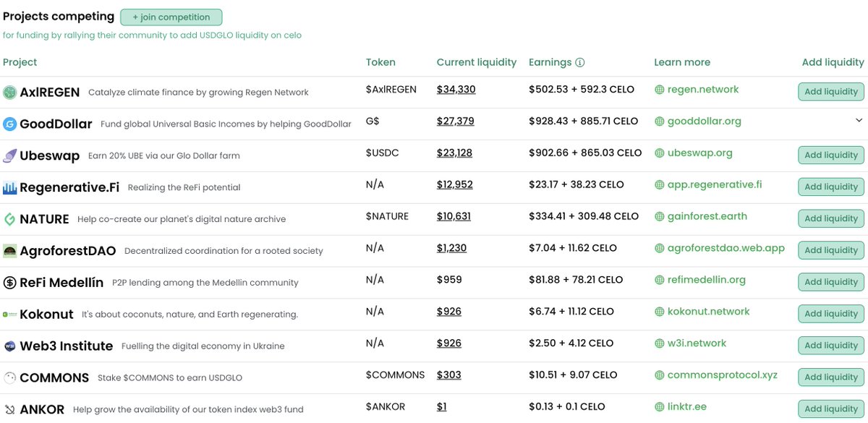Click the globe icon beside refimedellin.org

[659, 280]
